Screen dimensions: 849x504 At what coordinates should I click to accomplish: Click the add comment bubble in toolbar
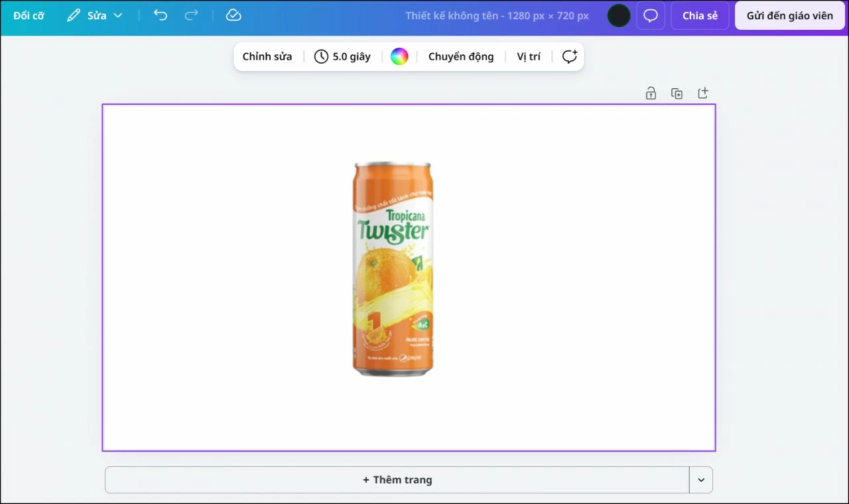(569, 56)
